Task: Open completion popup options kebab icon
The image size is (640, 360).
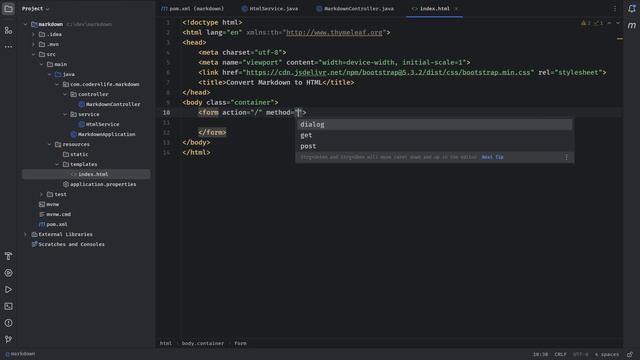Action: [566, 157]
